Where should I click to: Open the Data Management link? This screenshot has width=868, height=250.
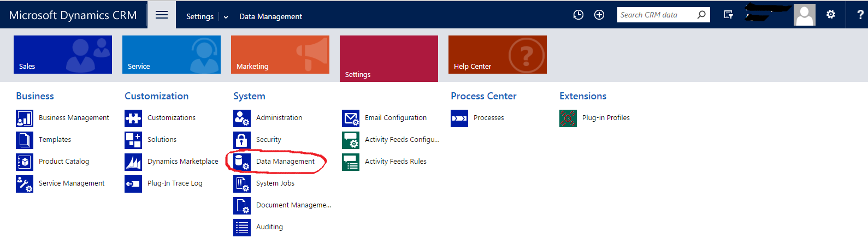point(285,162)
